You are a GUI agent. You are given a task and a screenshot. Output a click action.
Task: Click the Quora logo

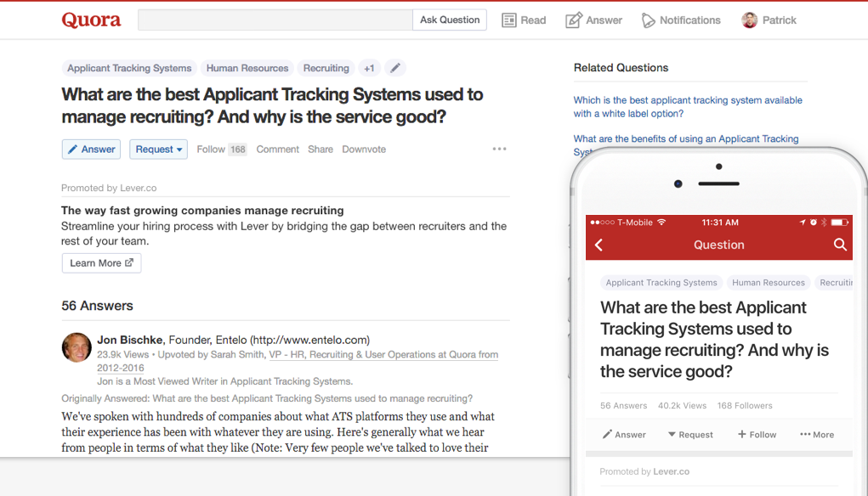point(91,20)
